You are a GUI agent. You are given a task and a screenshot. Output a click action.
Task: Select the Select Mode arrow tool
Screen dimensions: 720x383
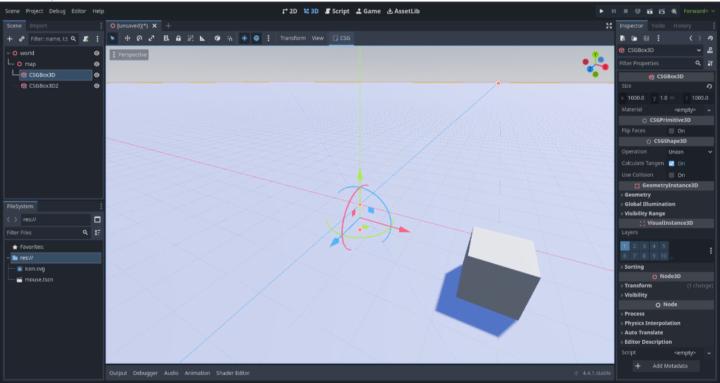coord(113,38)
